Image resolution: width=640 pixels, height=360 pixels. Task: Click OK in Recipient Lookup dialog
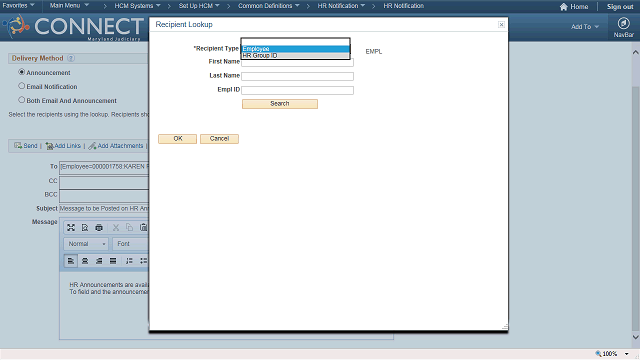178,139
